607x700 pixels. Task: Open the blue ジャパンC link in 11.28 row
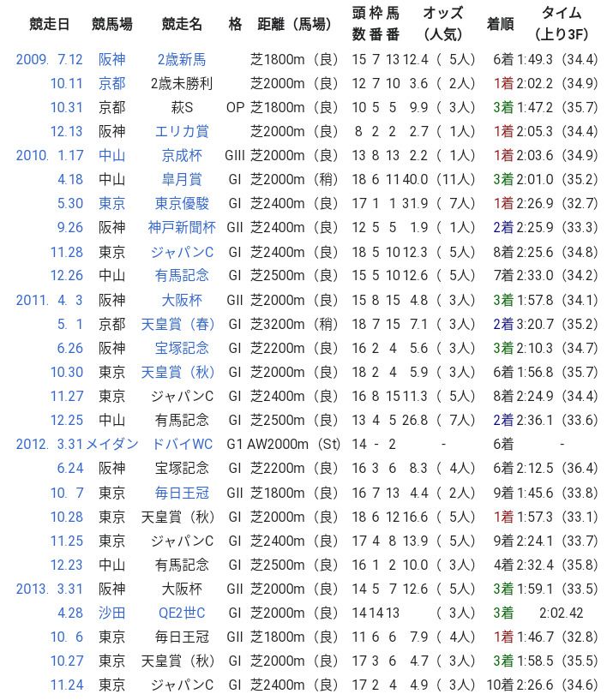pos(182,252)
